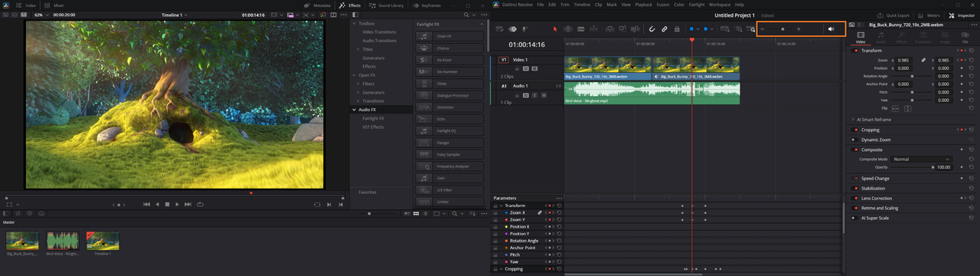Collapse the Open FX section
Screen dimensions: 980x276
(354, 75)
